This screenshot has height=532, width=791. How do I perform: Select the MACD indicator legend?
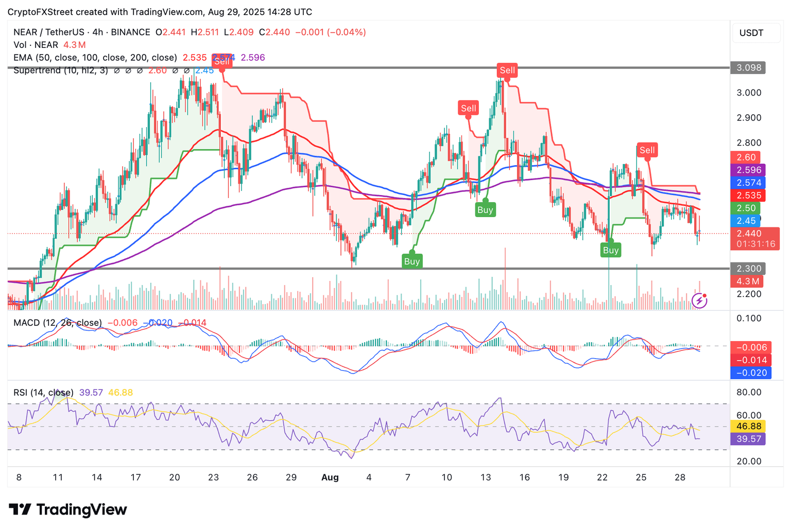point(58,323)
